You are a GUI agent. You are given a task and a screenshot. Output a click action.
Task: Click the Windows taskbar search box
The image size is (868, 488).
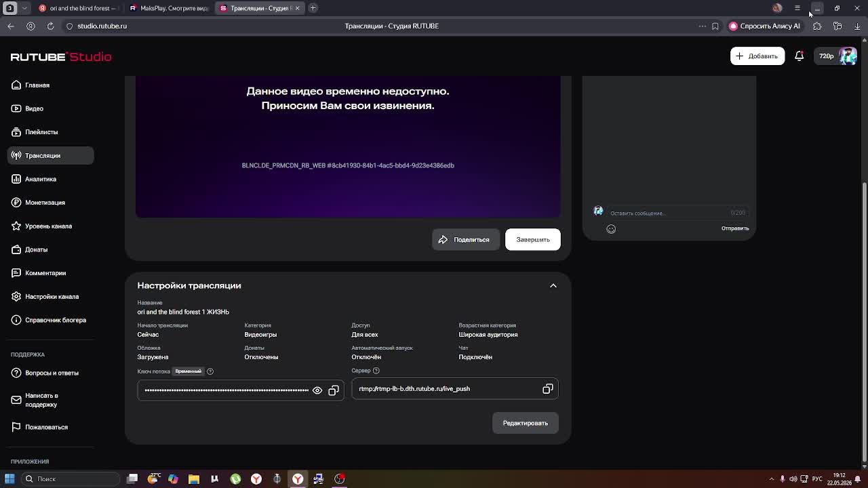pos(71,479)
